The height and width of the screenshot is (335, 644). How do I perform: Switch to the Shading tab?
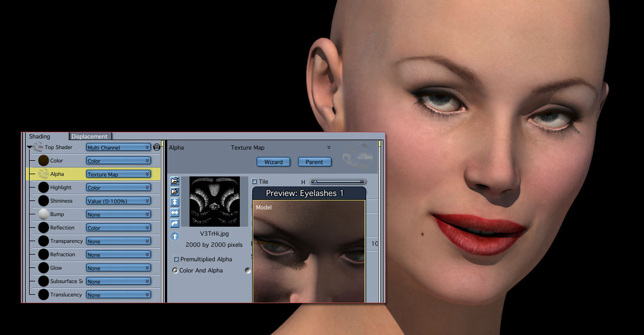(x=40, y=136)
